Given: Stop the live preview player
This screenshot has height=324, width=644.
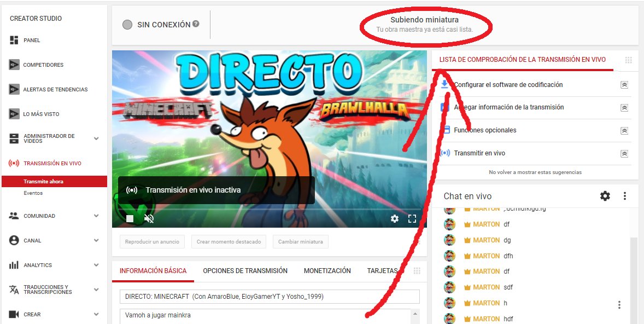Looking at the screenshot, I should (x=130, y=219).
